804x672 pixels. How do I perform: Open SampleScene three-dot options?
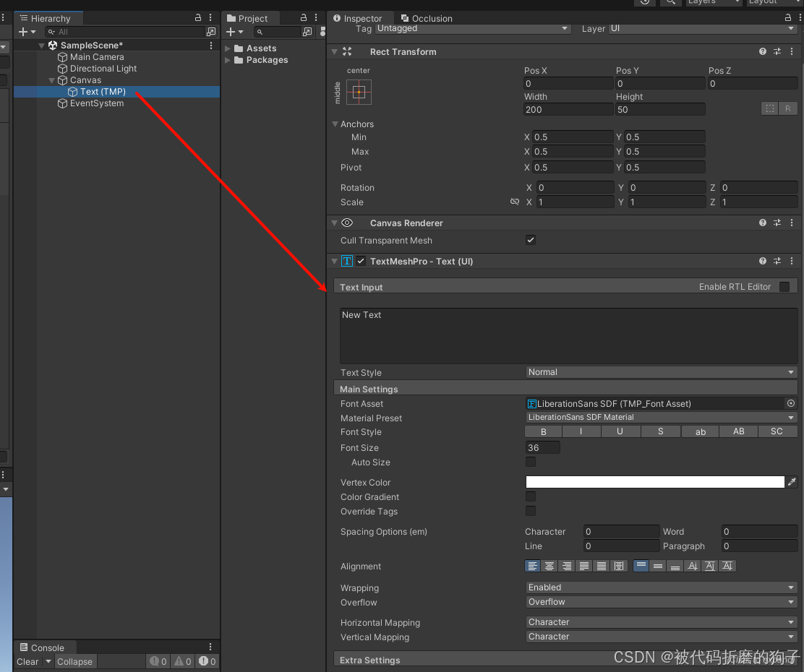point(210,45)
